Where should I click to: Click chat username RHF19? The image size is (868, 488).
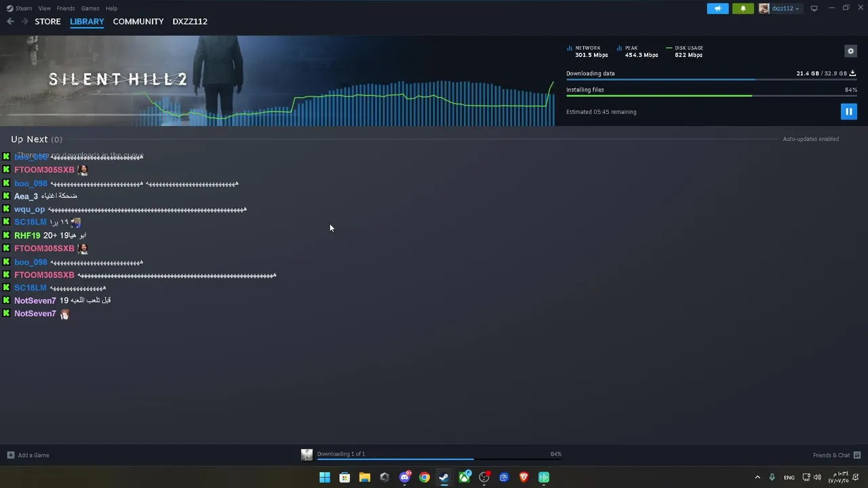pyautogui.click(x=27, y=236)
